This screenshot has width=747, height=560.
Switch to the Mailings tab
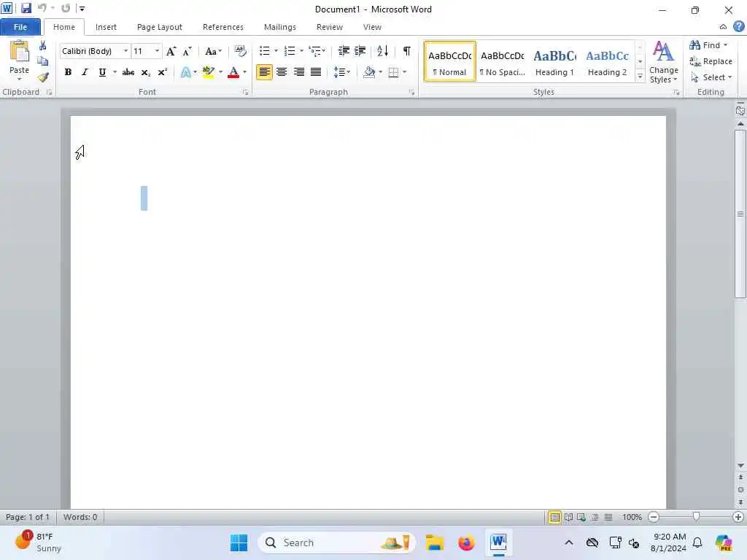(x=280, y=27)
